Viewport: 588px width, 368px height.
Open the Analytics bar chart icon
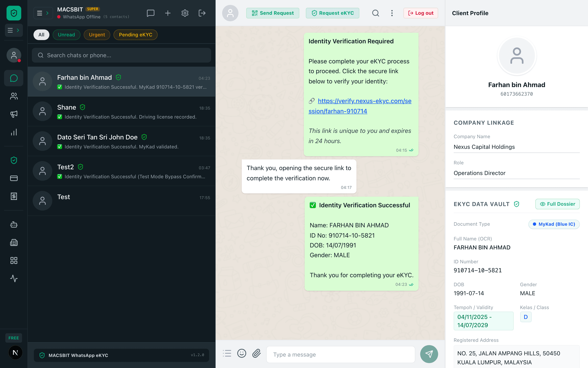tap(14, 132)
